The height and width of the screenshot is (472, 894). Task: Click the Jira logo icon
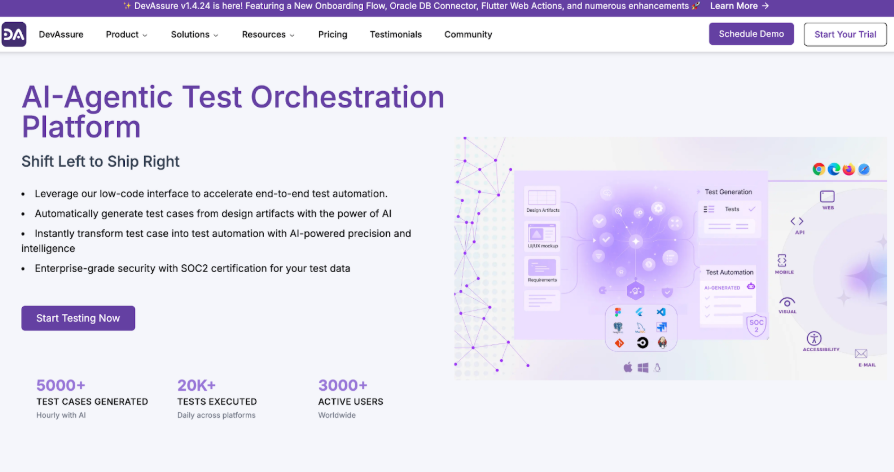[661, 327]
